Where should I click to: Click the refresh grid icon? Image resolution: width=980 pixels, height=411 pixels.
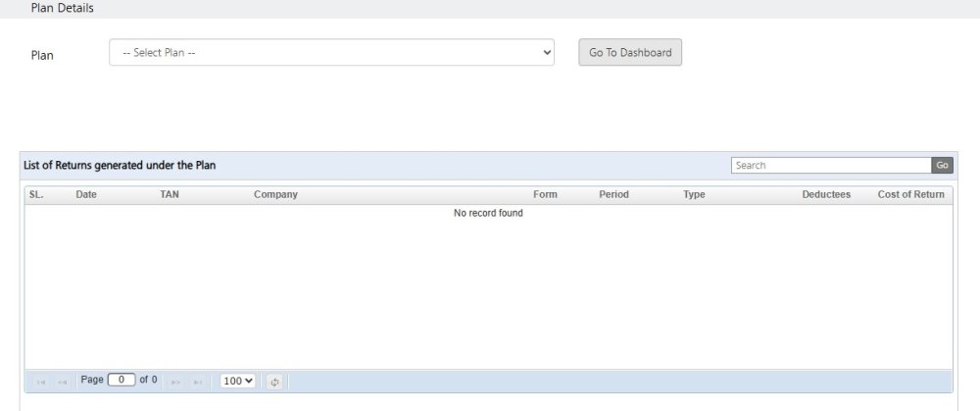click(274, 382)
